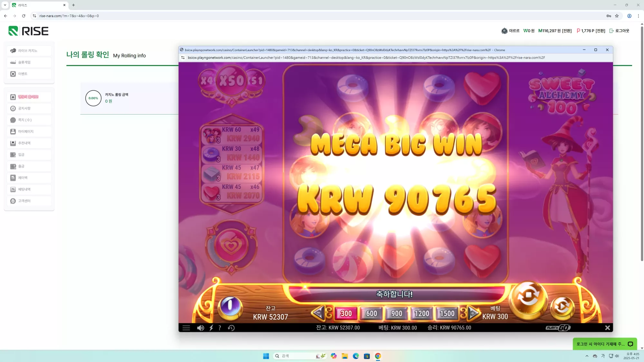Click the 출금 withdrawal wallet icon

click(13, 166)
